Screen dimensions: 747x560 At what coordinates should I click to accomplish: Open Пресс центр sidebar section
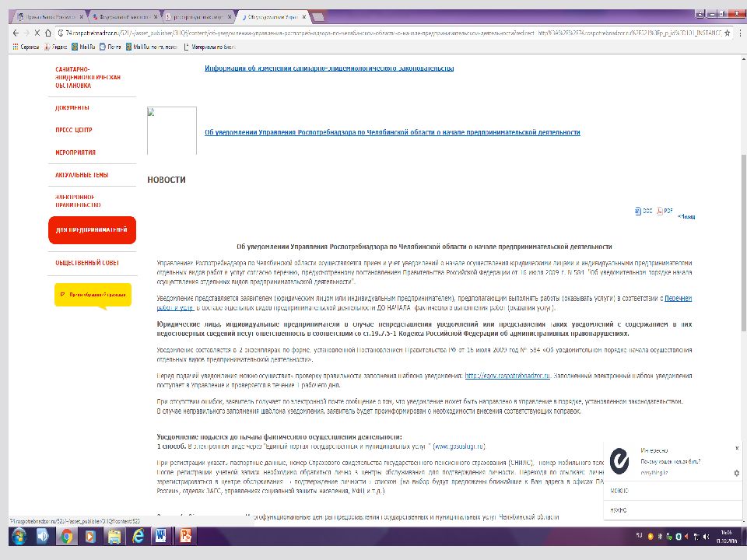pos(74,130)
